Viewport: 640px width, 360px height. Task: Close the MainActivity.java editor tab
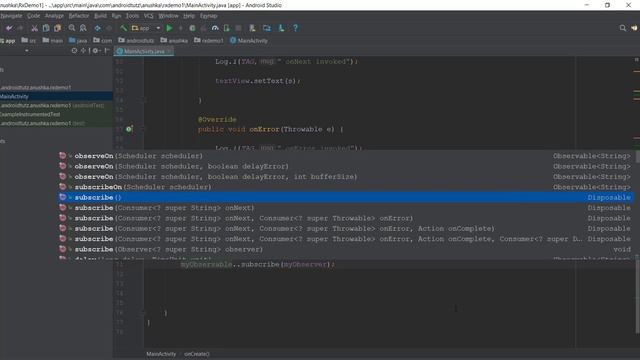click(169, 51)
